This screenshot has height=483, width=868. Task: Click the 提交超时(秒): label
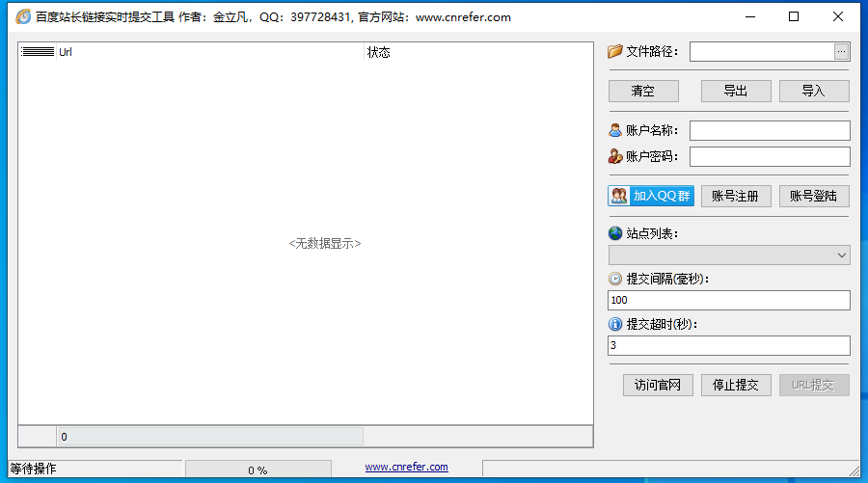click(662, 324)
